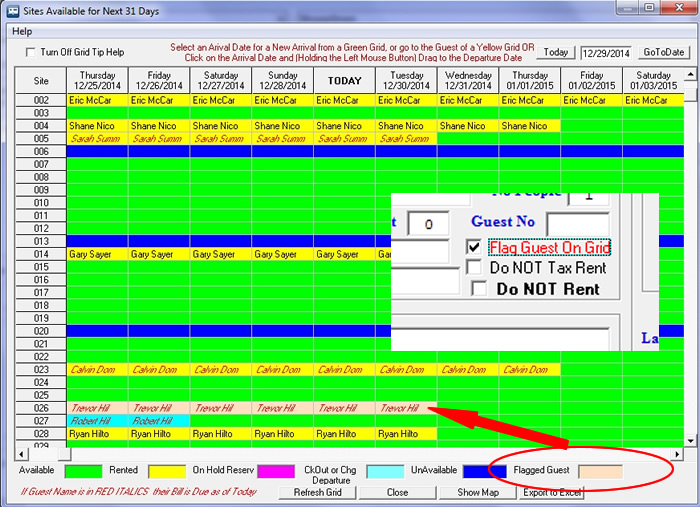
Task: Select site row header 020
Action: click(x=41, y=331)
